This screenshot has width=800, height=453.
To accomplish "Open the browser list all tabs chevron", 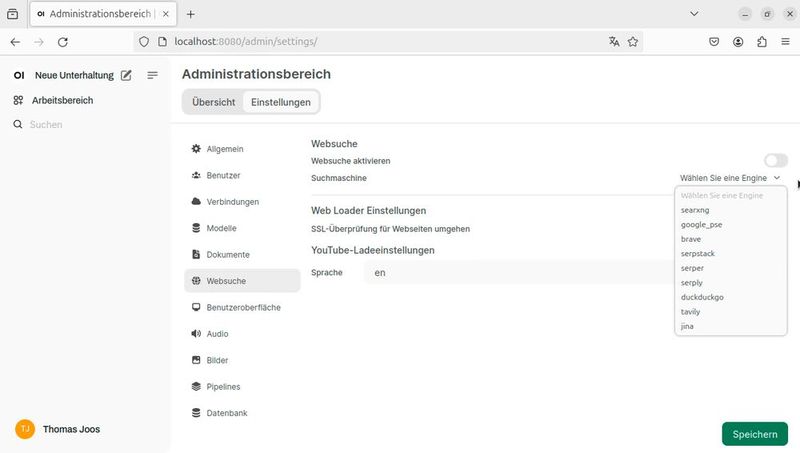I will tap(694, 14).
